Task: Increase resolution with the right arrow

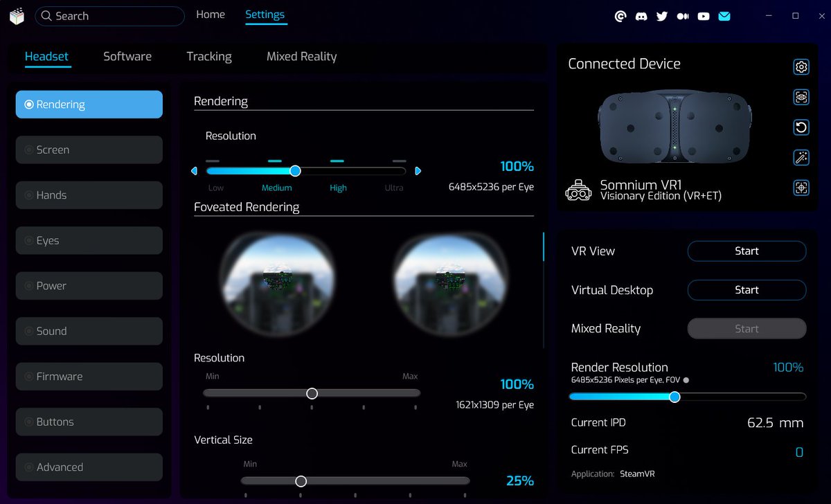Action: click(x=418, y=171)
